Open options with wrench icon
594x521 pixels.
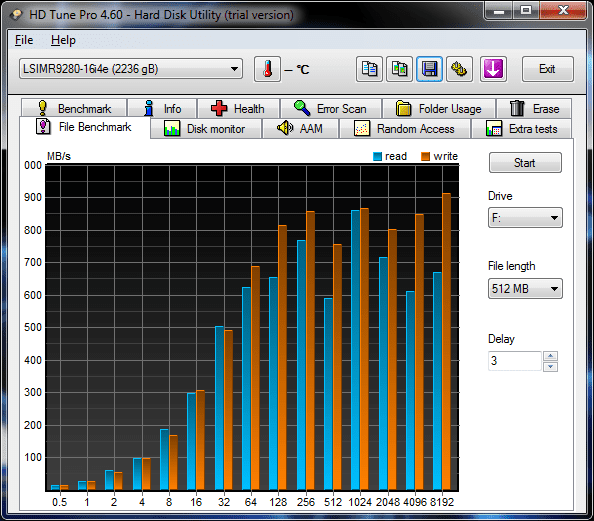pyautogui.click(x=459, y=69)
